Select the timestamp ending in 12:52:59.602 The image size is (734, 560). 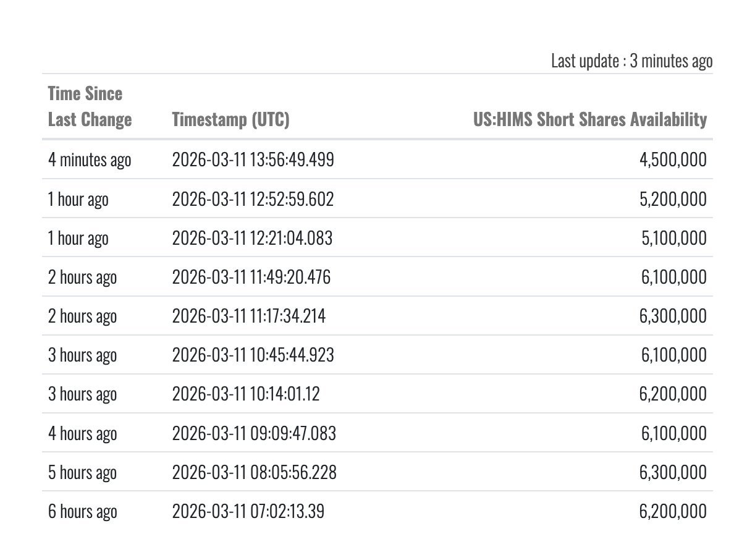pyautogui.click(x=253, y=199)
